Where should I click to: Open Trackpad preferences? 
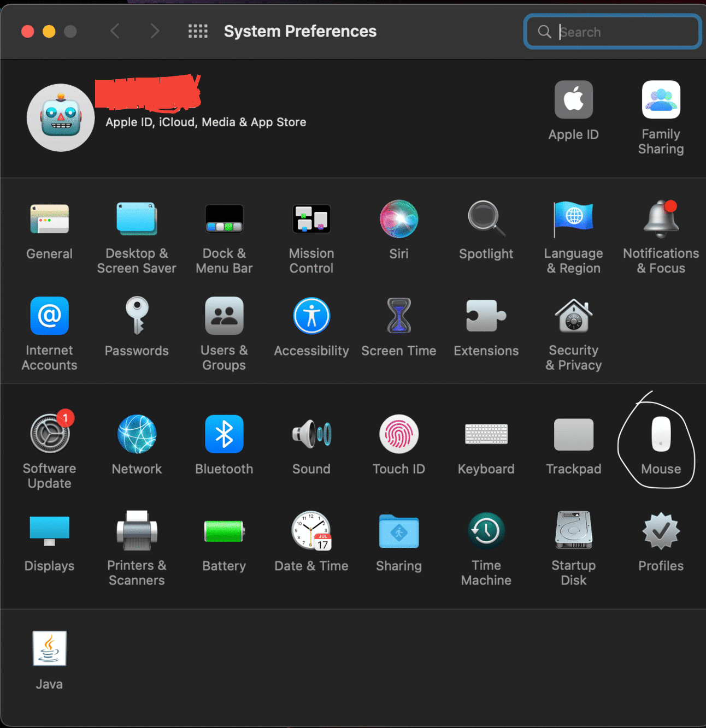coord(574,434)
